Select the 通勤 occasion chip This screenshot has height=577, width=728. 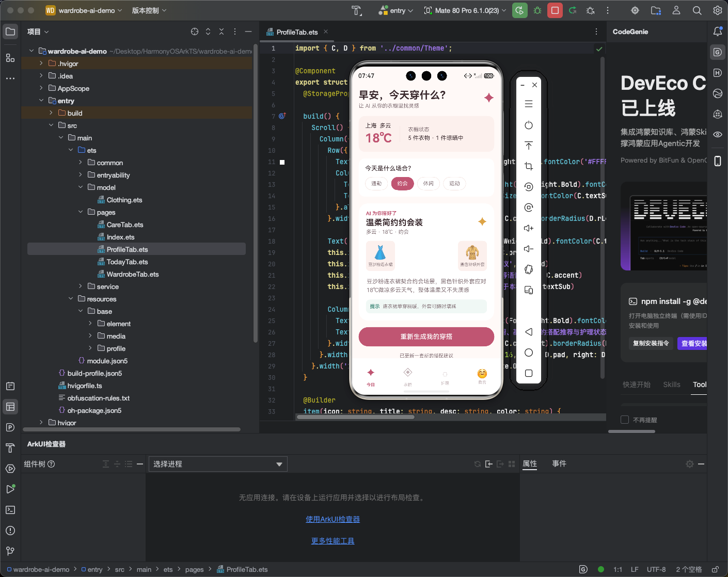[376, 183]
